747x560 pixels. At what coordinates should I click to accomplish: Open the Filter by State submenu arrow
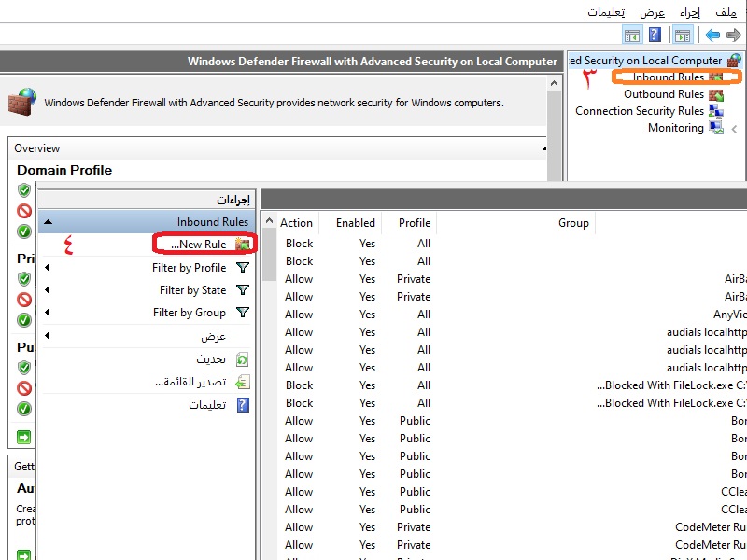48,290
